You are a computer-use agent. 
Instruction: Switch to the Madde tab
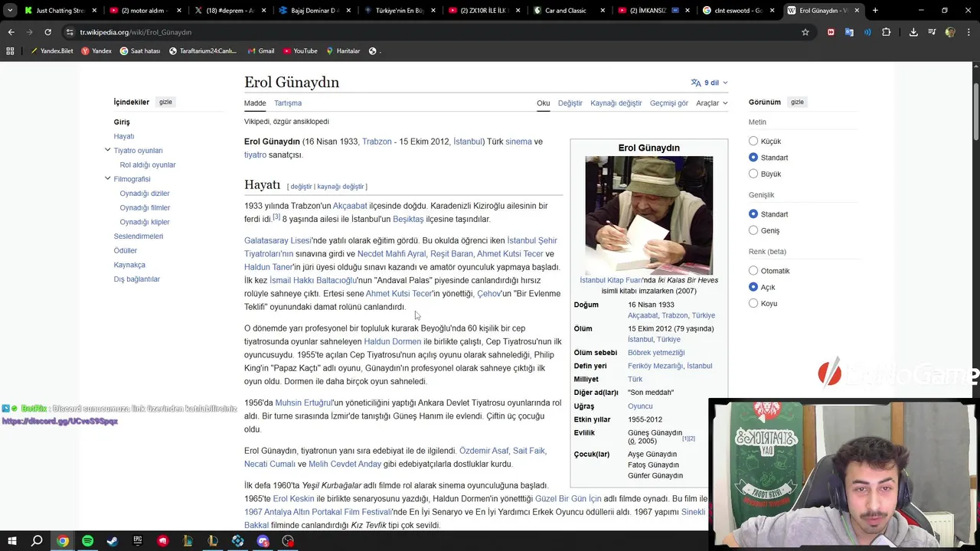255,103
